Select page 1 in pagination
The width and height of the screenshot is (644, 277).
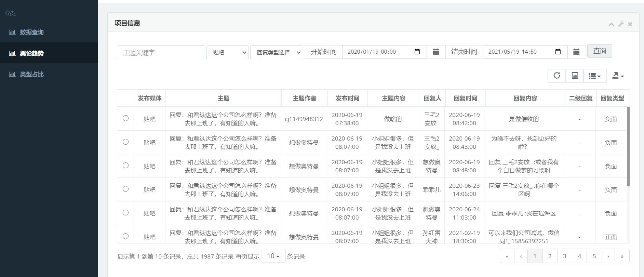click(x=535, y=256)
